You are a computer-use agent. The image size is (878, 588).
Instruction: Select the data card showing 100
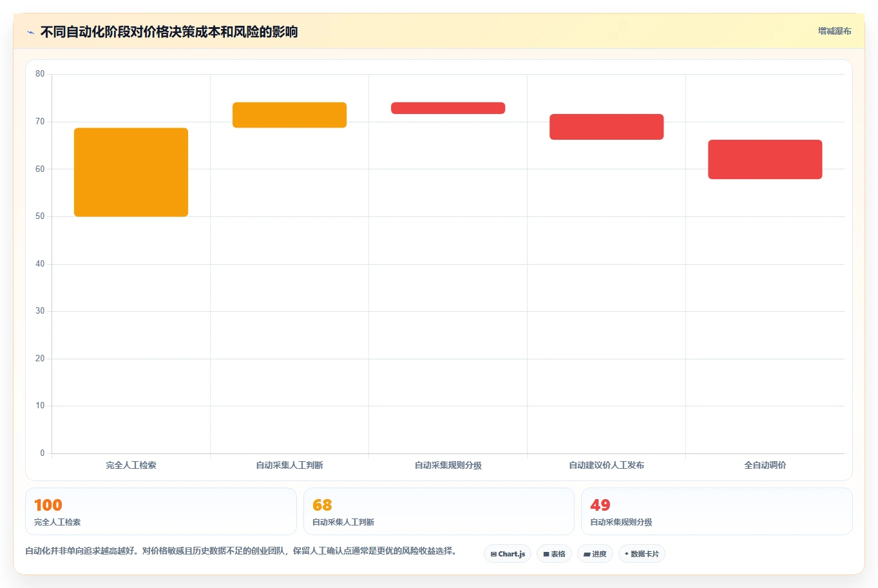click(161, 511)
